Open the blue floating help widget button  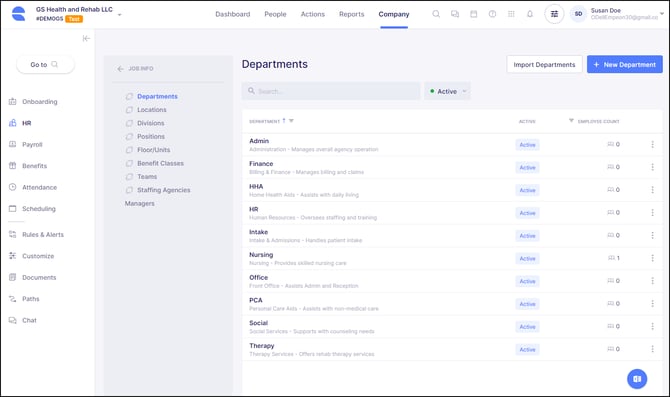637,379
